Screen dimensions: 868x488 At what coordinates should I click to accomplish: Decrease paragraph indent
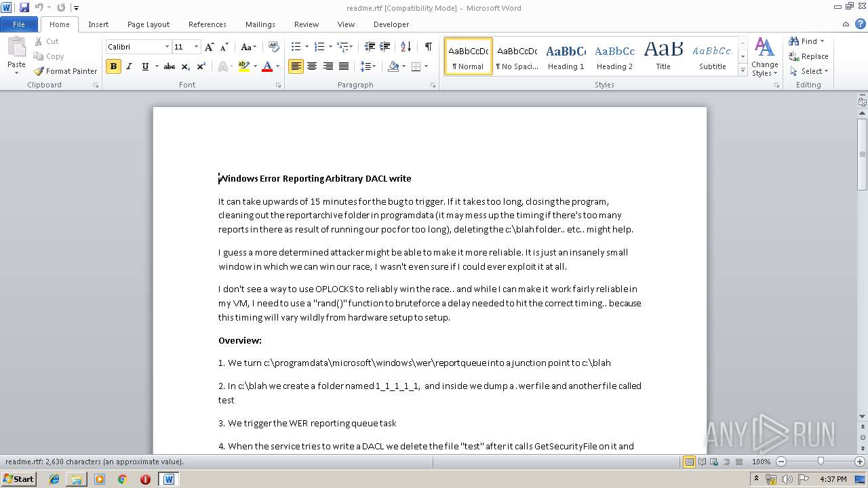pos(370,47)
